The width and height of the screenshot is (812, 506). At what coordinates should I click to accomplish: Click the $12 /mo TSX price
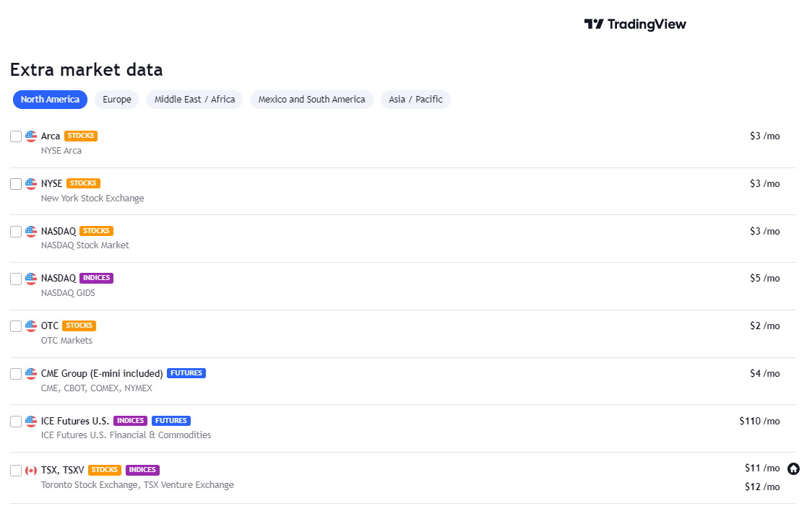762,487
